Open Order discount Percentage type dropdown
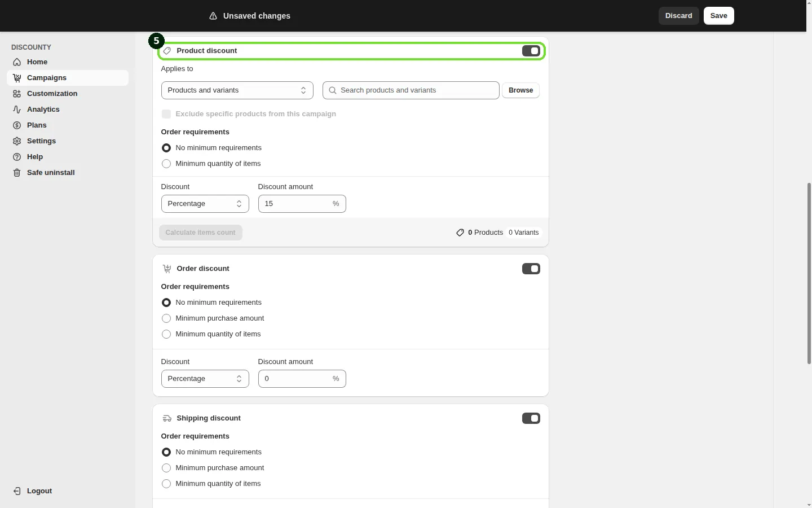 (x=205, y=379)
